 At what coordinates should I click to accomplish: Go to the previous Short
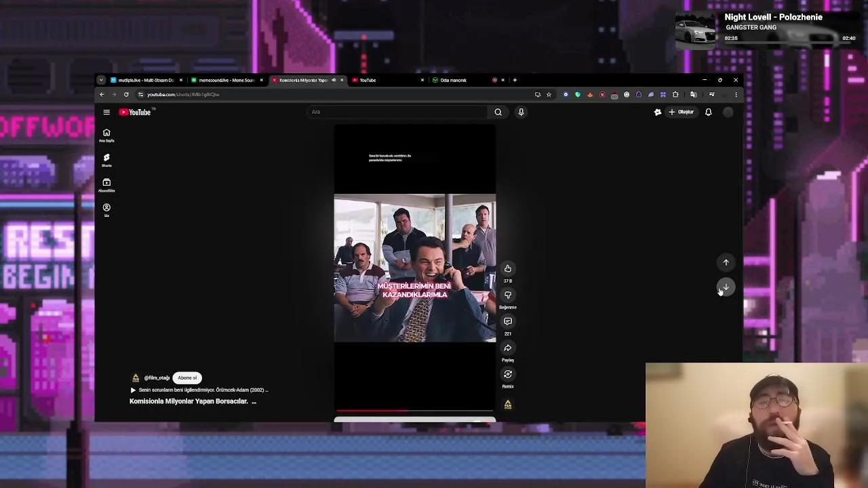pyautogui.click(x=726, y=262)
